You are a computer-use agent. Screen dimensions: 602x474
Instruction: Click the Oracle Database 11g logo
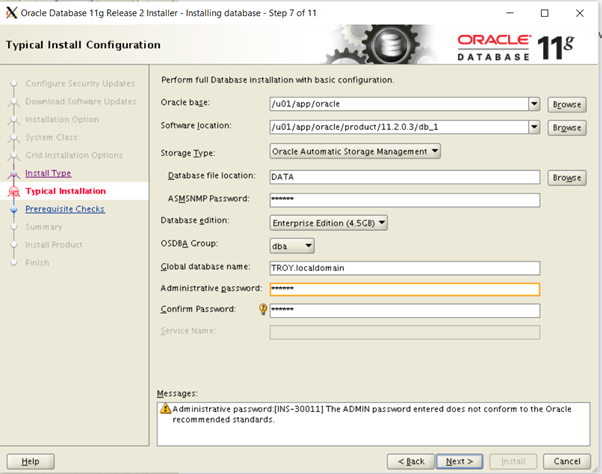click(520, 44)
